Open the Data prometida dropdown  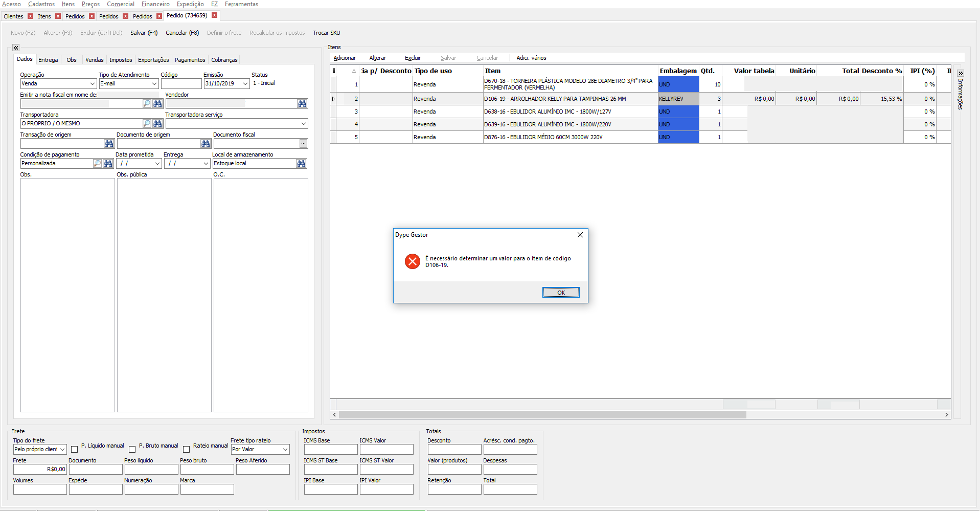157,163
